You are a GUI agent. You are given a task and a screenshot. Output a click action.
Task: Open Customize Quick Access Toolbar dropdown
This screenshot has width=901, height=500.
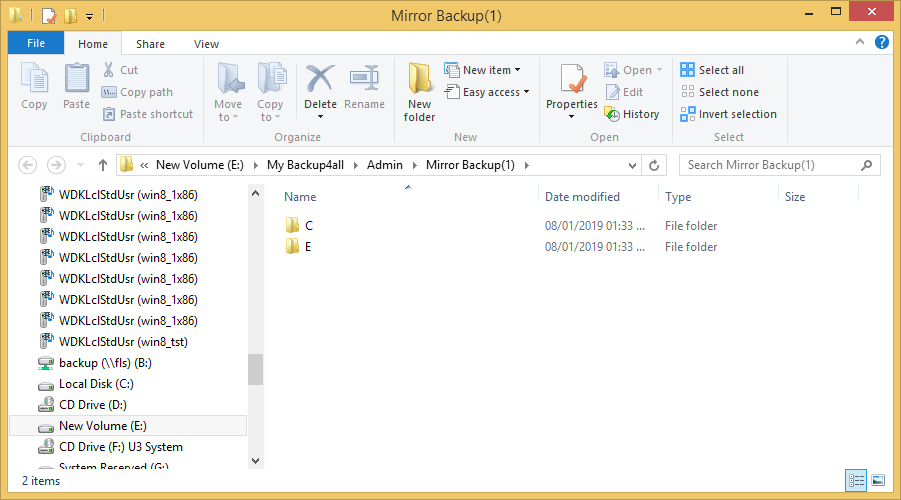click(90, 16)
